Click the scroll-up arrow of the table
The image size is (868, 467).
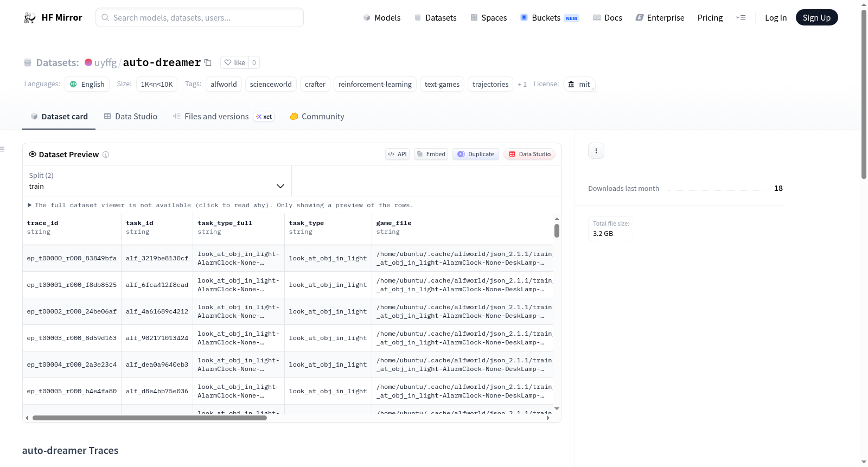click(x=557, y=219)
